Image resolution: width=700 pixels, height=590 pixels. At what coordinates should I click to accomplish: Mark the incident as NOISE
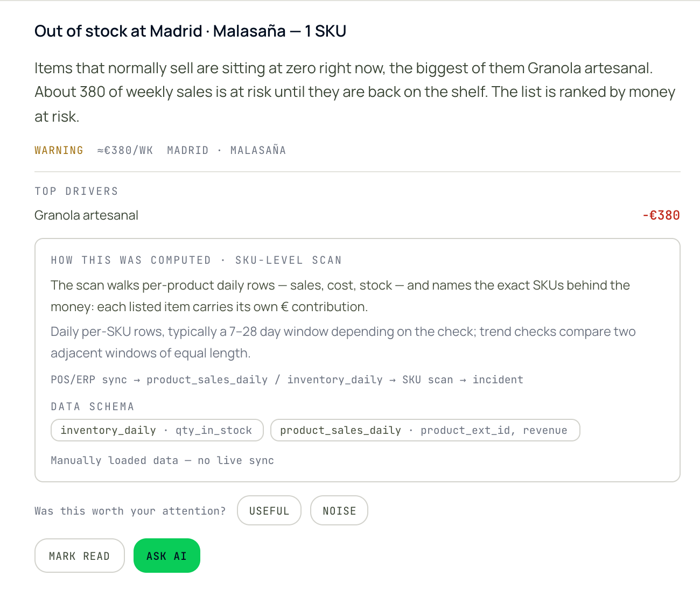(339, 510)
